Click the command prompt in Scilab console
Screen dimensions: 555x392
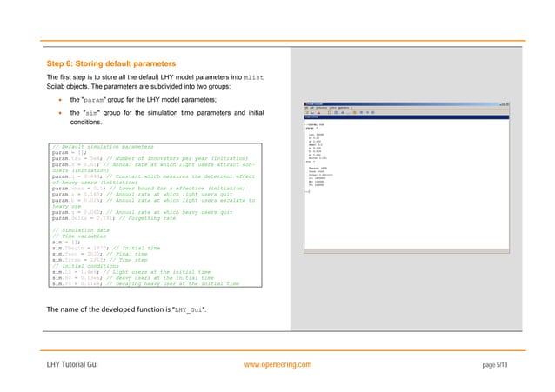point(308,191)
